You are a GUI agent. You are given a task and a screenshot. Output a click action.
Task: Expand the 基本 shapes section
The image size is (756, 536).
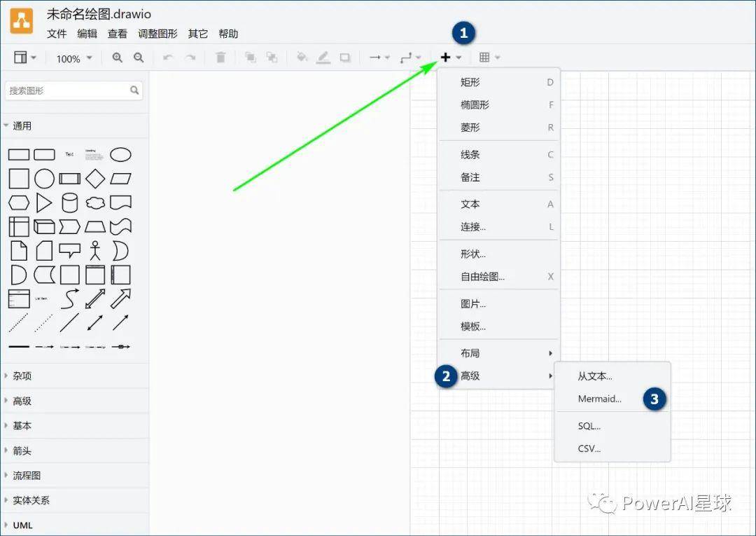pos(75,425)
